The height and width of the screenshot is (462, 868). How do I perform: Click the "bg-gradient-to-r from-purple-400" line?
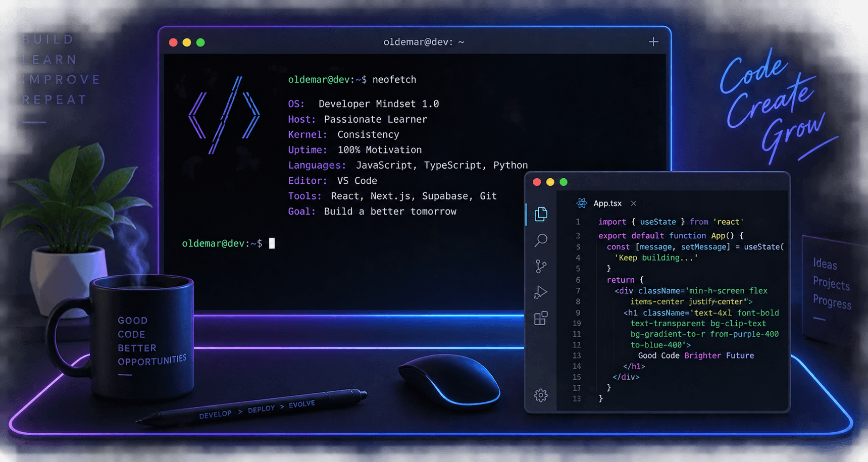pyautogui.click(x=704, y=334)
